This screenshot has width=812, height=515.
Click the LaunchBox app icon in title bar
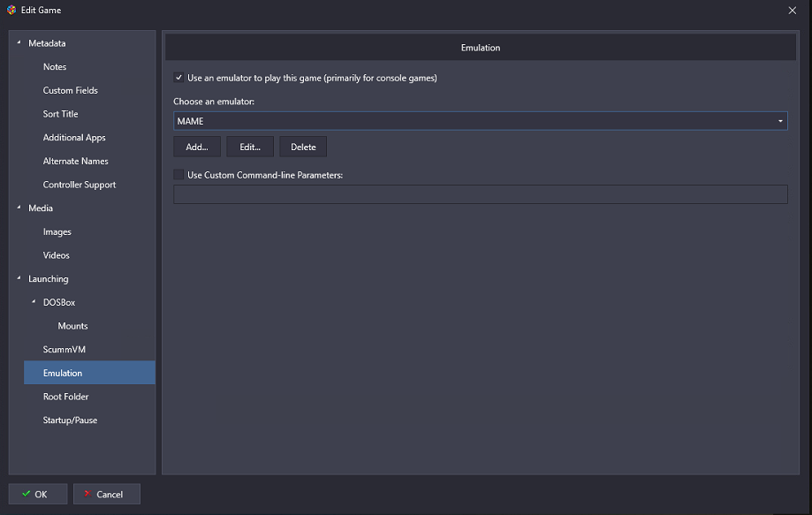coord(11,10)
